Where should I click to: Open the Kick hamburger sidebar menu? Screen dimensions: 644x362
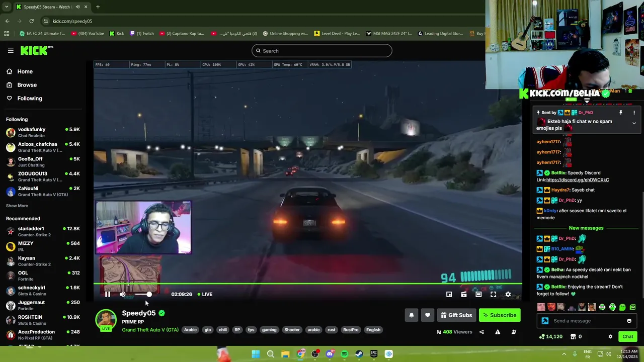coord(11,51)
